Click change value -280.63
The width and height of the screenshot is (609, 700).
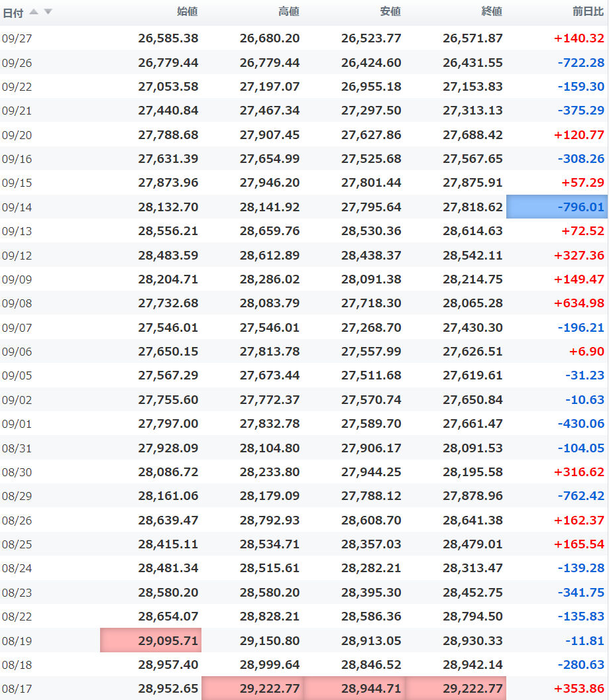click(x=581, y=665)
